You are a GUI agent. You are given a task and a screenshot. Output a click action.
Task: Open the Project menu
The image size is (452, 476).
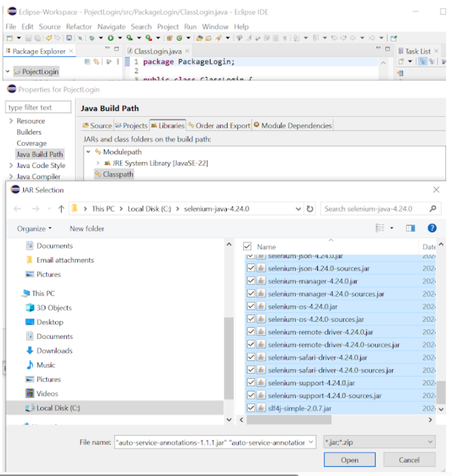tap(168, 27)
